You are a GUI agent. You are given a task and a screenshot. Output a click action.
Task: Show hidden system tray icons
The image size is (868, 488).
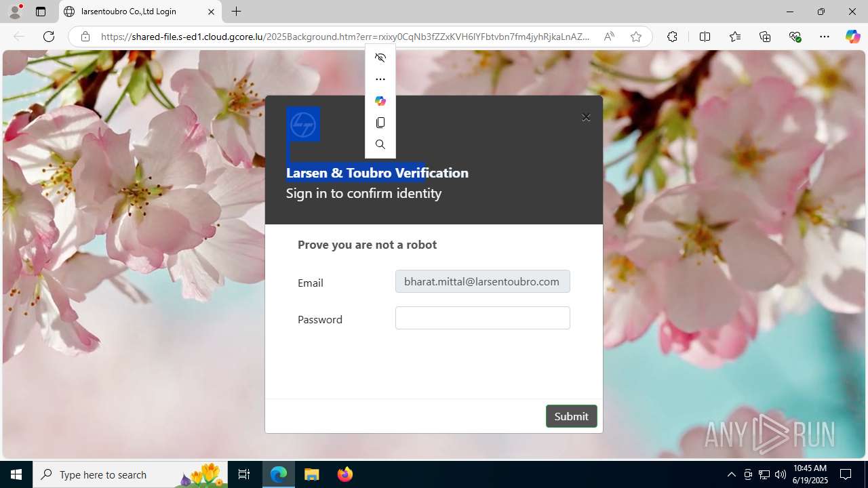tap(731, 474)
